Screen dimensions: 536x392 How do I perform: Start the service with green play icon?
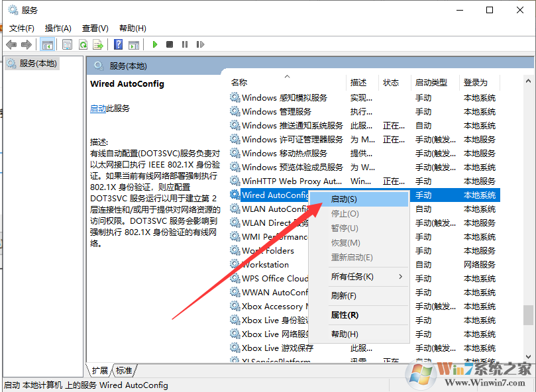154,44
